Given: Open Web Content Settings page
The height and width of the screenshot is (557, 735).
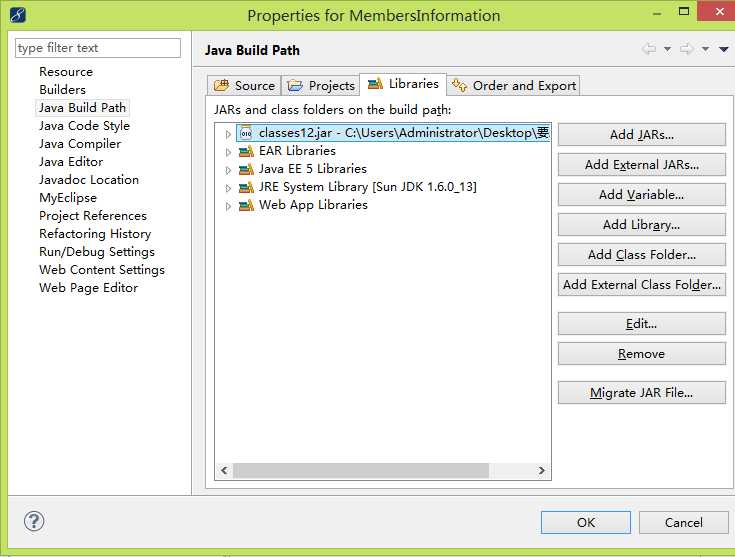Looking at the screenshot, I should pyautogui.click(x=102, y=270).
